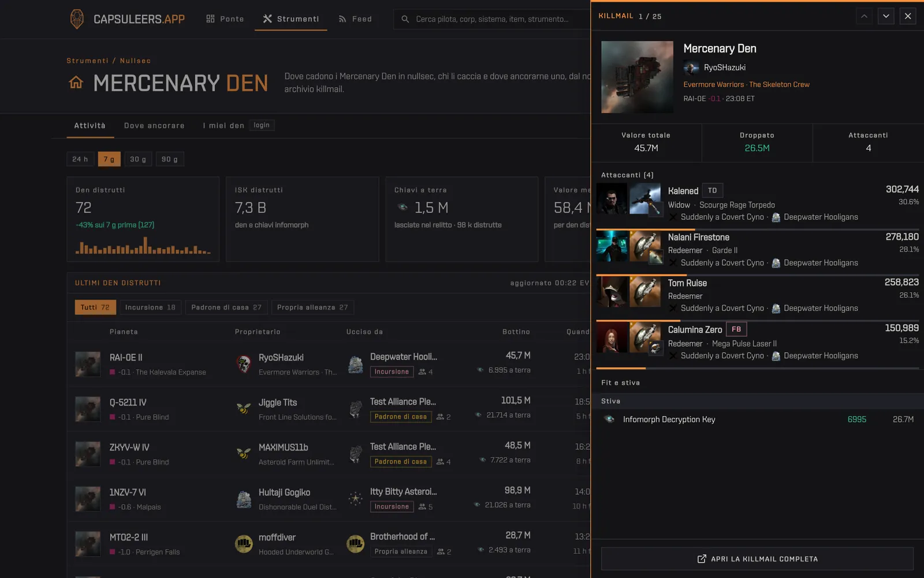Click the moffdiver owner corporation logo
Viewport: 924px width, 578px height.
[x=244, y=544]
